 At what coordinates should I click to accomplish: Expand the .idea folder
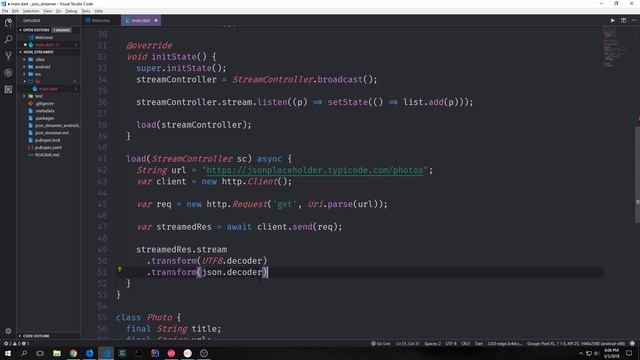(48, 60)
